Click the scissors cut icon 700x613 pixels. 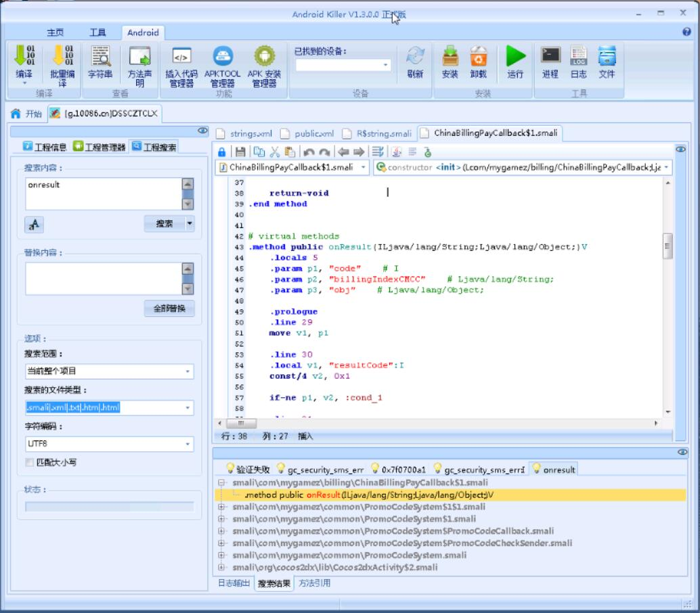(275, 152)
